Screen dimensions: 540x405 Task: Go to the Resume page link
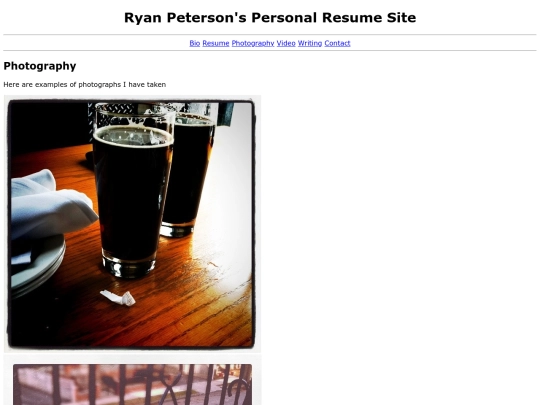[216, 43]
